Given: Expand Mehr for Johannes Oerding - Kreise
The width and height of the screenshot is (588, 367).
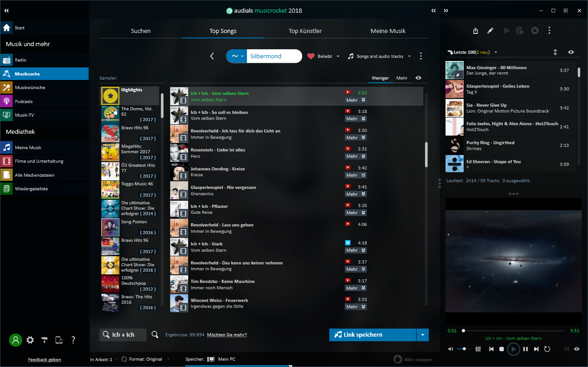Looking at the screenshot, I should tap(356, 175).
